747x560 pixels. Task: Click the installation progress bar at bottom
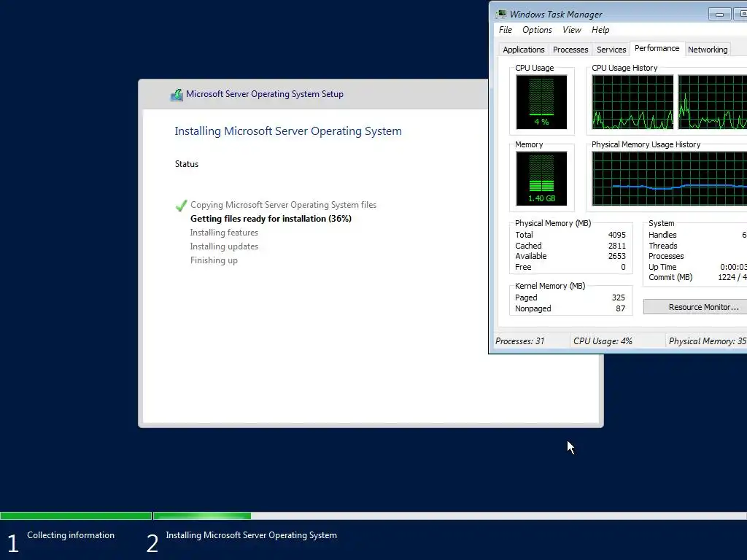[373, 516]
